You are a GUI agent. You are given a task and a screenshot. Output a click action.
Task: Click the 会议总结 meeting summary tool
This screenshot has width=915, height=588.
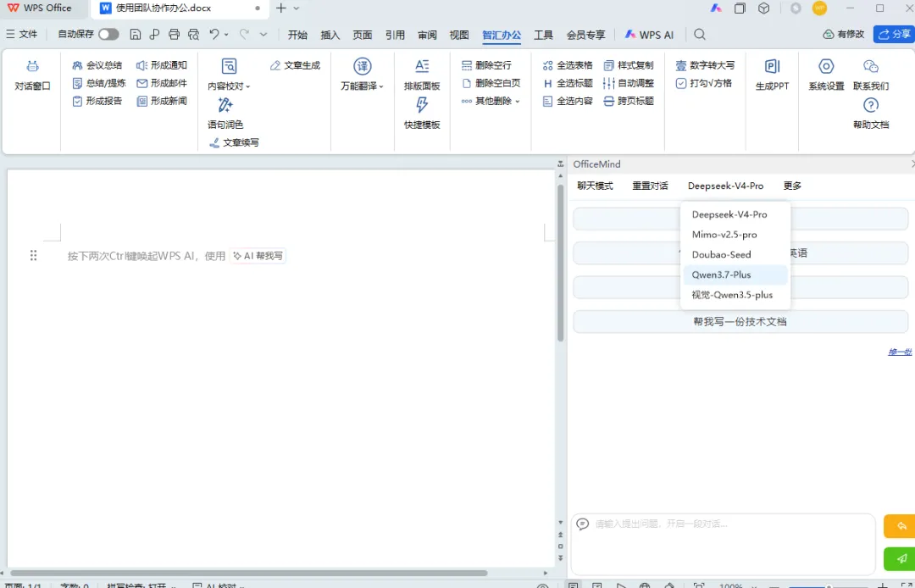97,65
